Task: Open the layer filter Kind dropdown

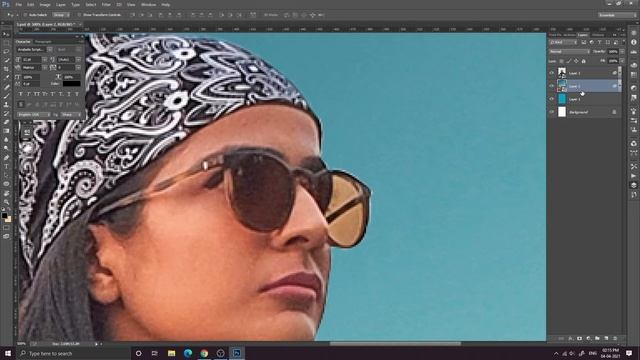Action: tap(563, 42)
